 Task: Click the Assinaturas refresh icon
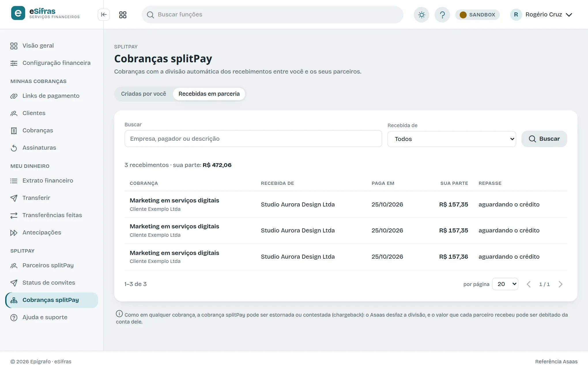pos(14,148)
